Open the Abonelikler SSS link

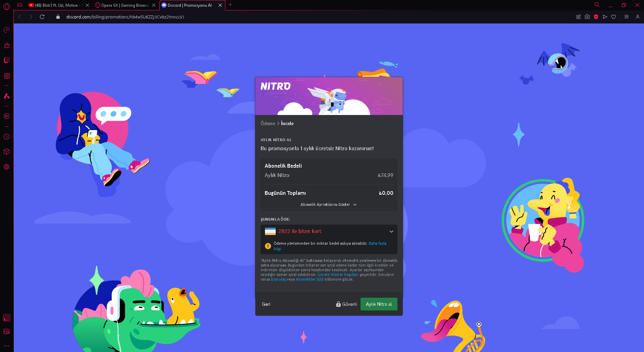tap(310, 279)
